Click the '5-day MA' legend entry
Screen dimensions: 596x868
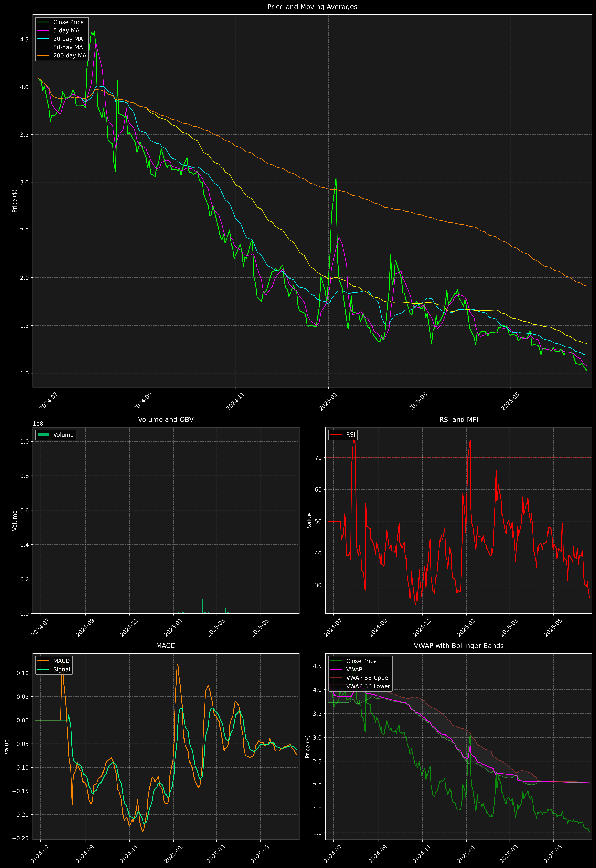pos(66,31)
